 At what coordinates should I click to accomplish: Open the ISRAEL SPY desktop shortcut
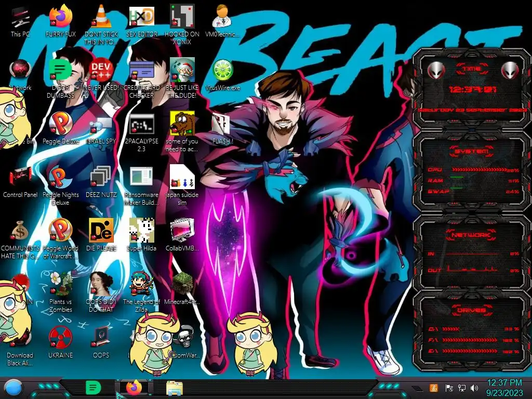101,125
